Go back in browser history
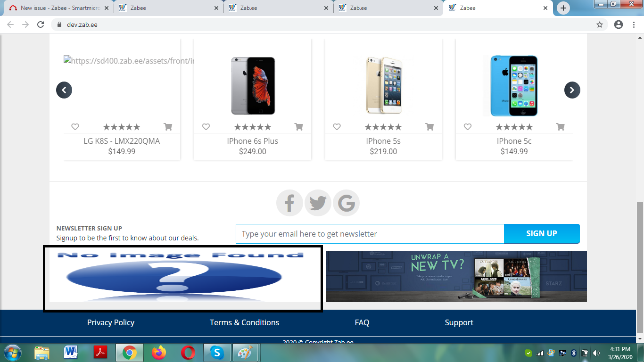The image size is (644, 362). (x=10, y=25)
